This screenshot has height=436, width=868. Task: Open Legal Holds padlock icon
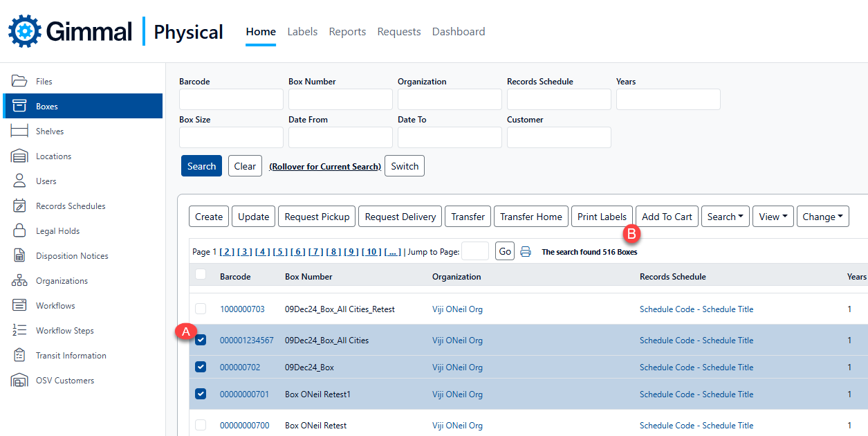19,230
